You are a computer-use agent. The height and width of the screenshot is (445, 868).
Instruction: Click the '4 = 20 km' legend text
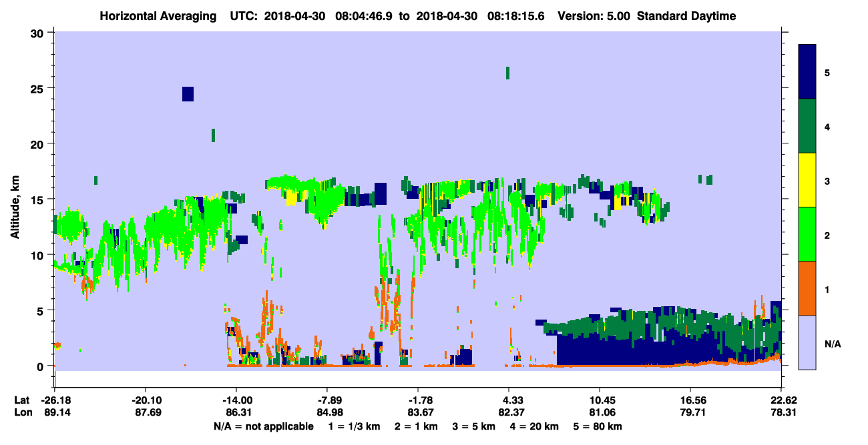[535, 426]
